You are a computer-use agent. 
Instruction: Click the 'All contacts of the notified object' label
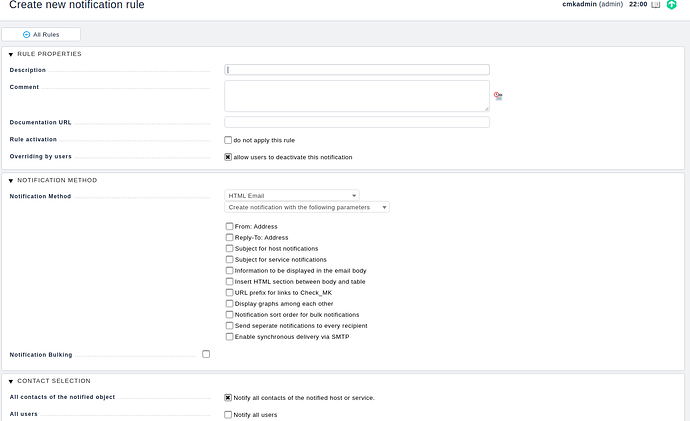coord(62,397)
